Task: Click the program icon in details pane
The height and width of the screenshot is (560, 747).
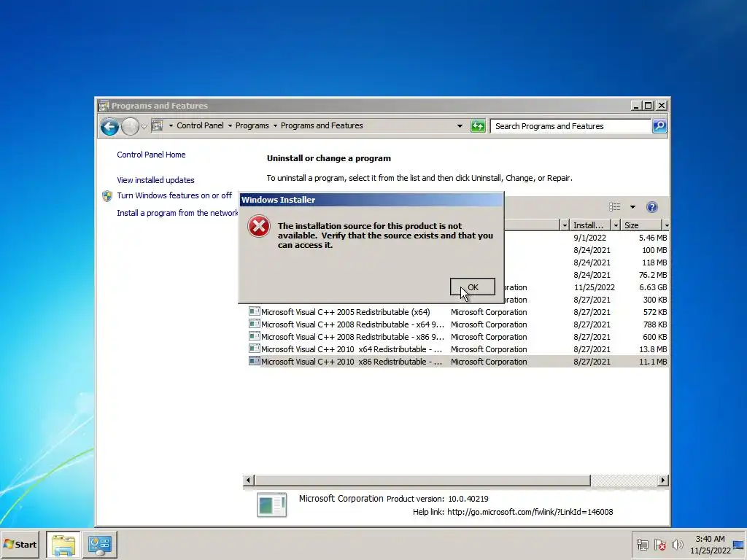Action: click(x=271, y=505)
